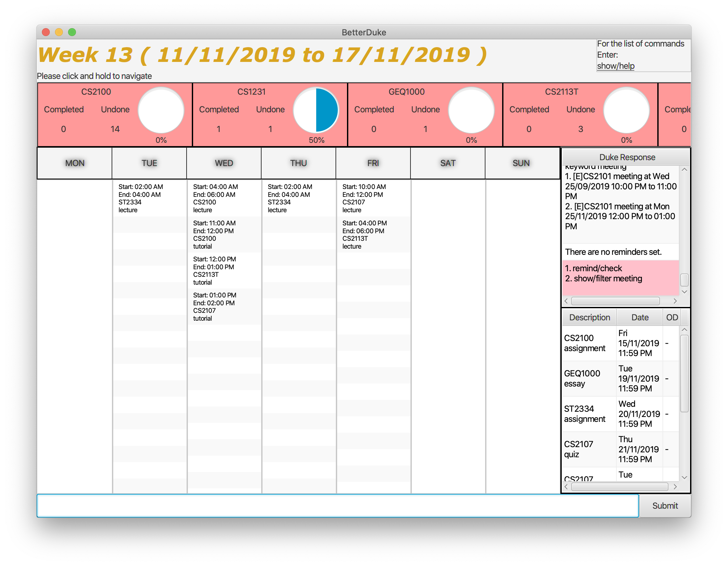This screenshot has height=566, width=728.
Task: Click the deadline table vertical scrollbar thumb
Action: (x=684, y=373)
